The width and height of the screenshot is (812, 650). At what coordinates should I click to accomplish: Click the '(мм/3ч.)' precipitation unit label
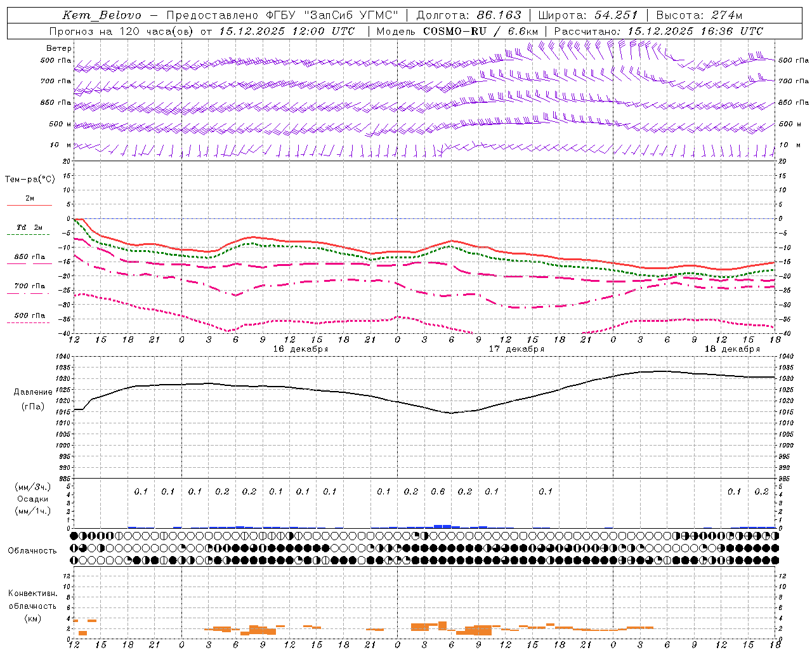[33, 487]
